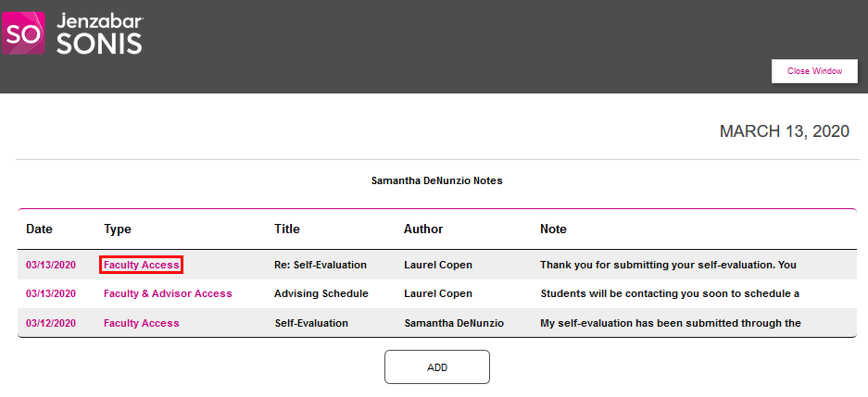The image size is (868, 397).
Task: Open the Faculty & Advisor Access note link
Action: (x=168, y=293)
